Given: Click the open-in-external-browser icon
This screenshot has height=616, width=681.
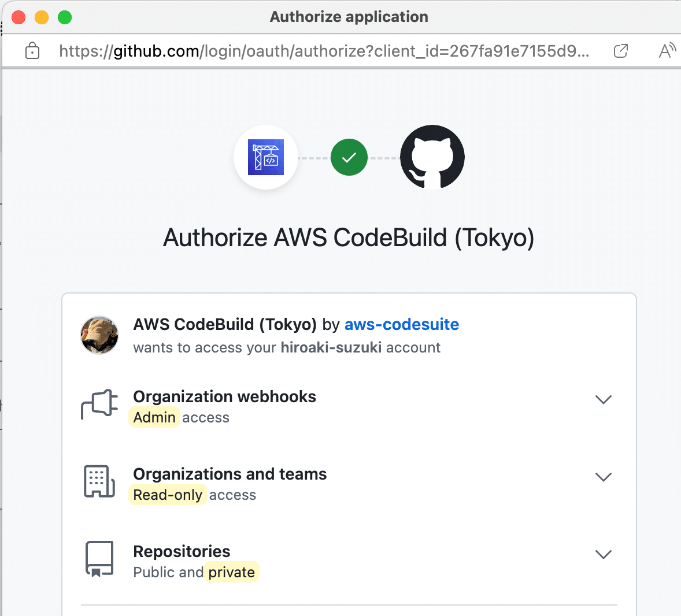Looking at the screenshot, I should [x=620, y=51].
